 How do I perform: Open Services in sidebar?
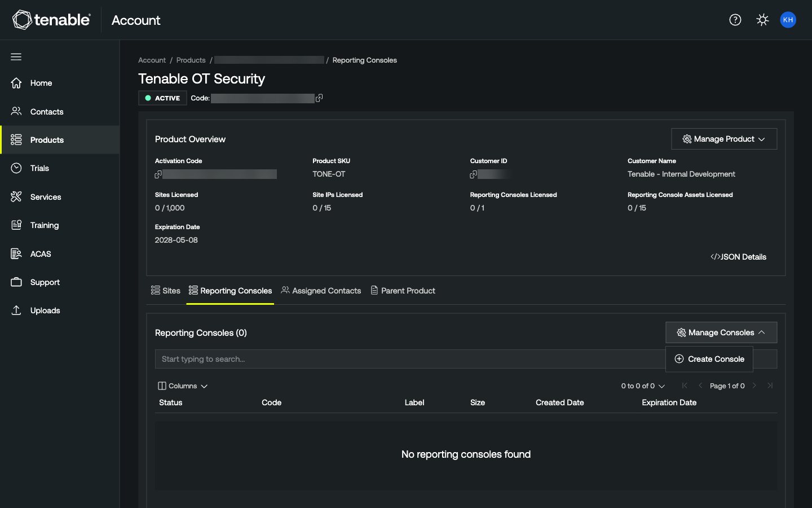[60, 196]
